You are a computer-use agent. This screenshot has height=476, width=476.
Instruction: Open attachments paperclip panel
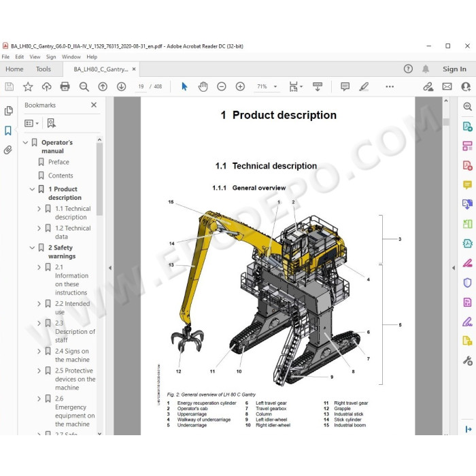[x=8, y=150]
